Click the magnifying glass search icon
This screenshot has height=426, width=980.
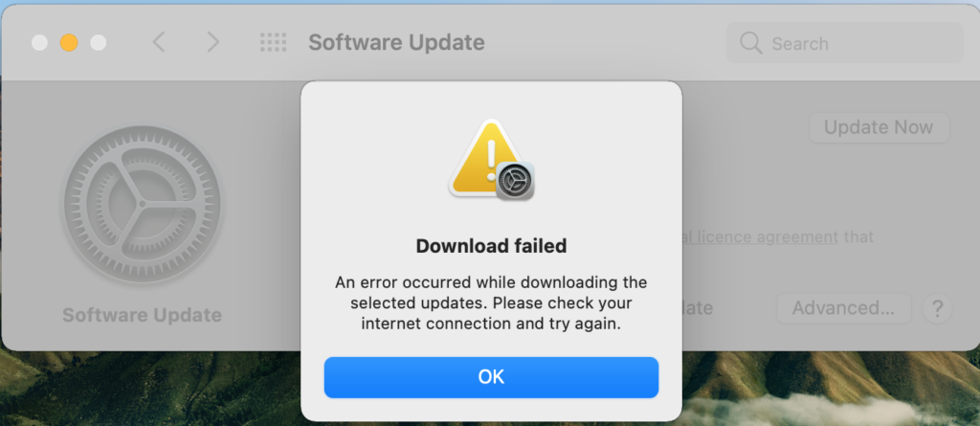click(x=750, y=43)
